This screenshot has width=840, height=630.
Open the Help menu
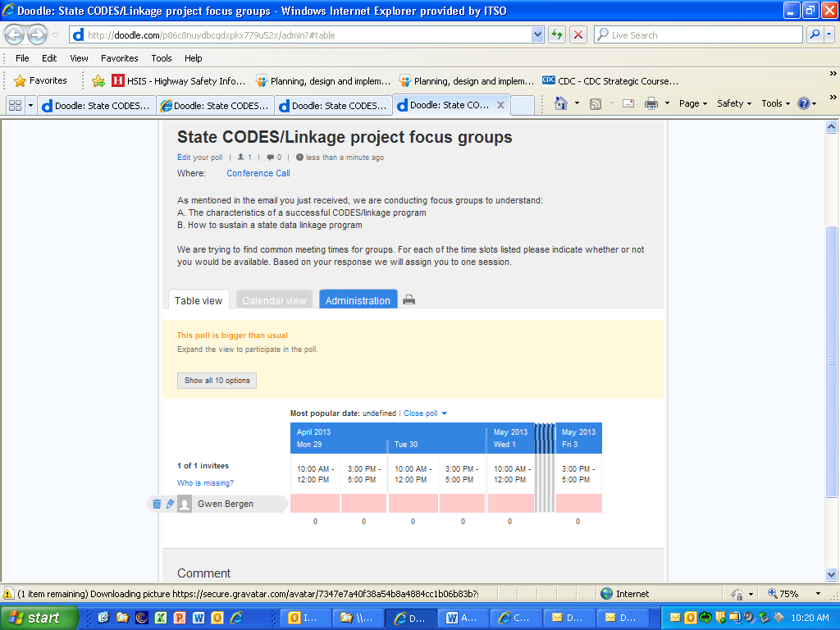point(194,58)
